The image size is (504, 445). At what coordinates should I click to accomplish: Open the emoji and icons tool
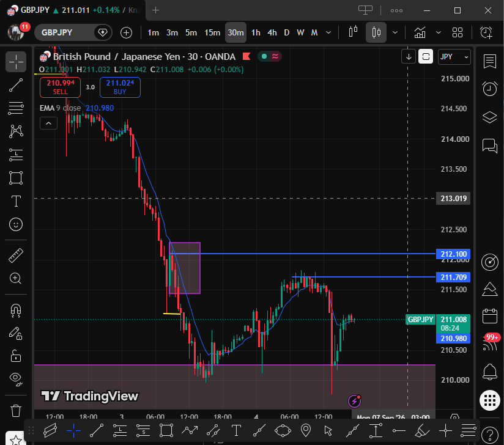(16, 224)
